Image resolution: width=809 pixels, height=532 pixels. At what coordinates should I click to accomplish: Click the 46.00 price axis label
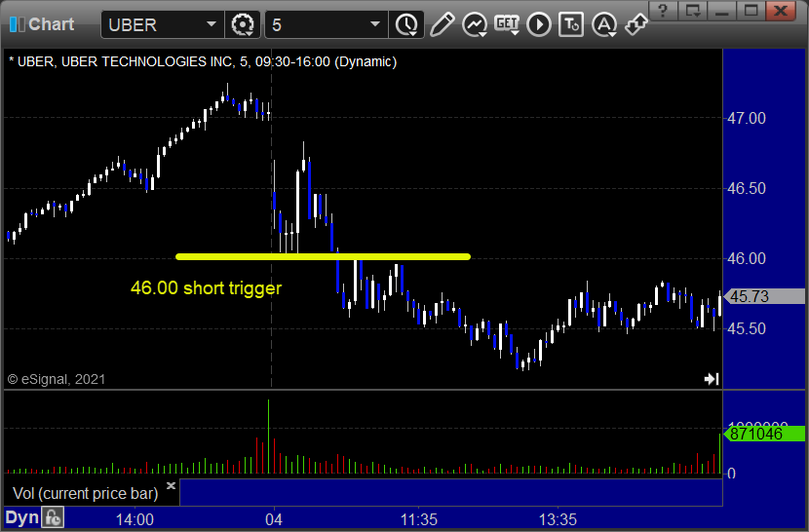[x=746, y=258]
